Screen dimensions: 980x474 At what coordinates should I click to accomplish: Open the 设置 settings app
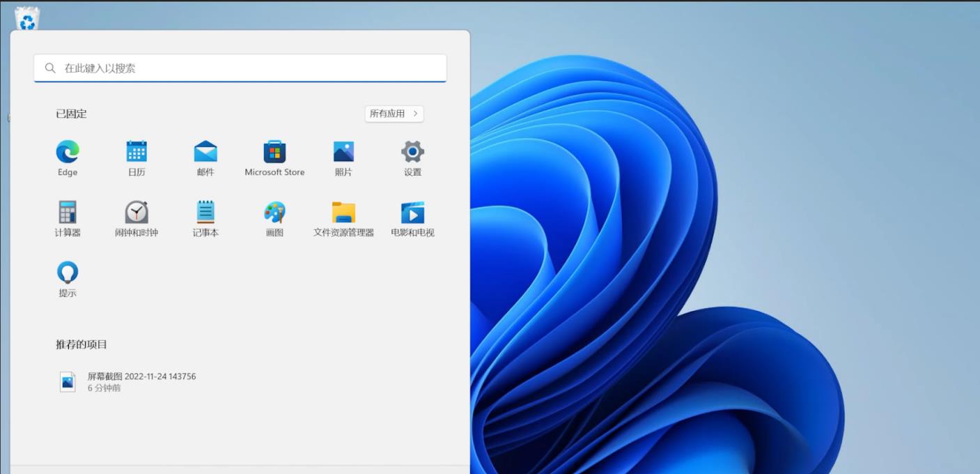coord(412,153)
